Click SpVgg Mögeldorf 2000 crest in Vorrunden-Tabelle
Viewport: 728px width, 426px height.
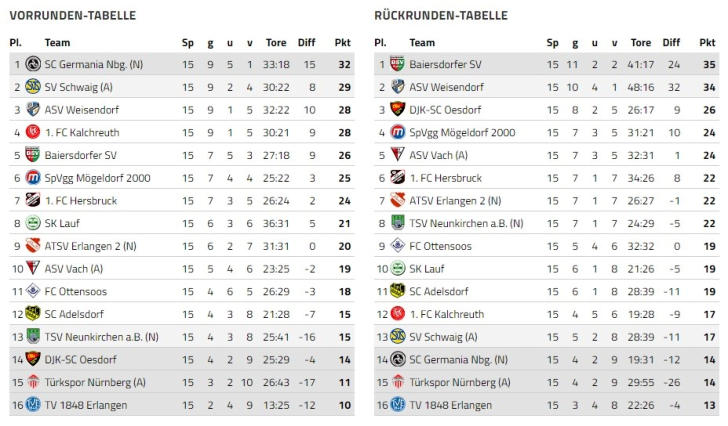pos(33,177)
